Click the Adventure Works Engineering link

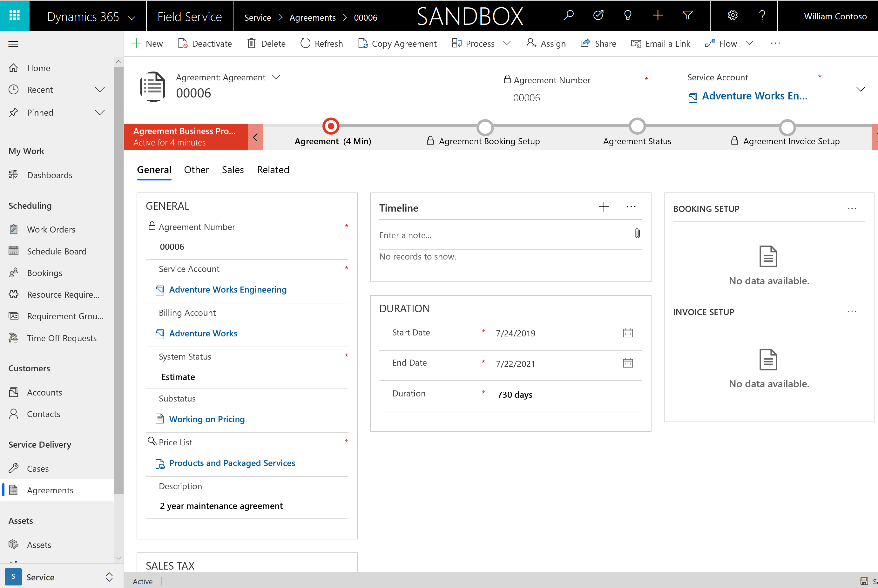click(x=227, y=289)
